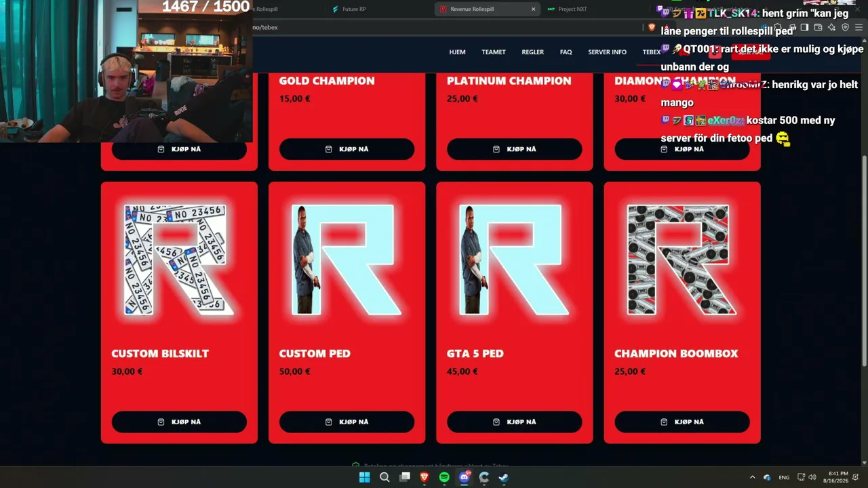
Task: Select the Revenue Rollespill browser tab
Action: click(488, 9)
